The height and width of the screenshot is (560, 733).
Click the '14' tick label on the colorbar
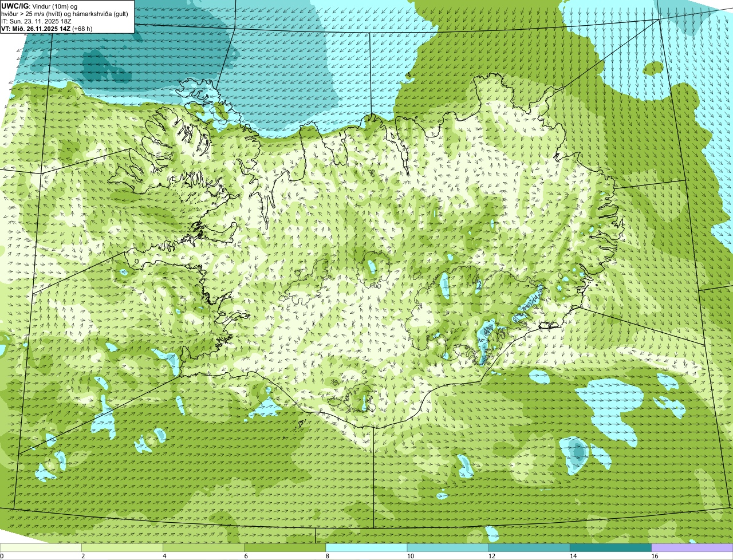[x=573, y=556]
